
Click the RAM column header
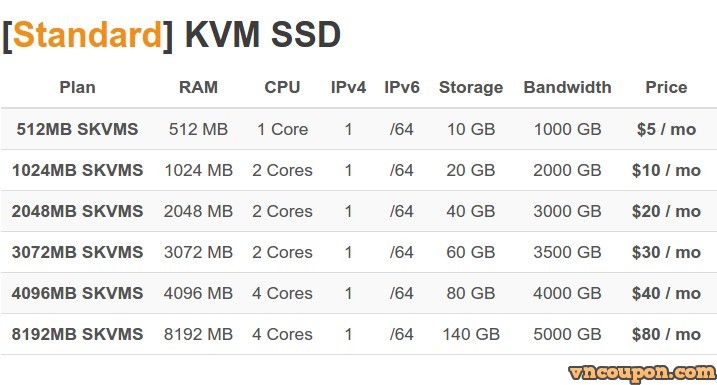click(x=198, y=87)
